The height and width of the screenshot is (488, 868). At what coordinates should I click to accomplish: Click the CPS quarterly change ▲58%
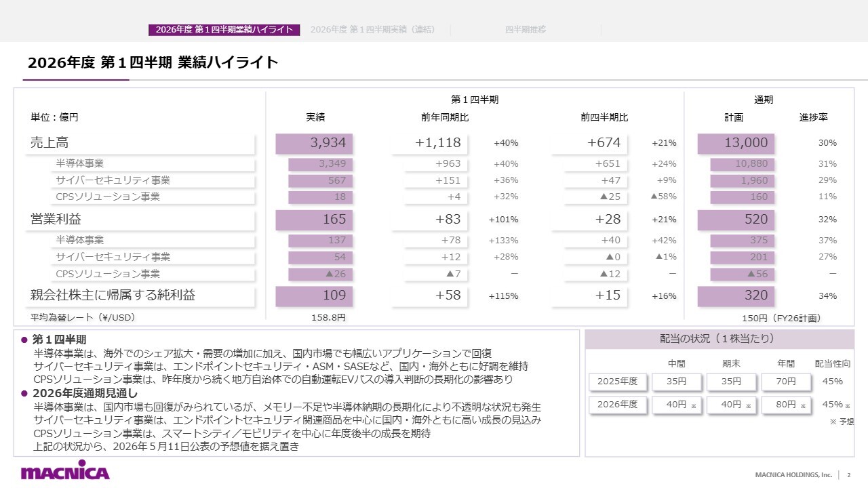(663, 197)
